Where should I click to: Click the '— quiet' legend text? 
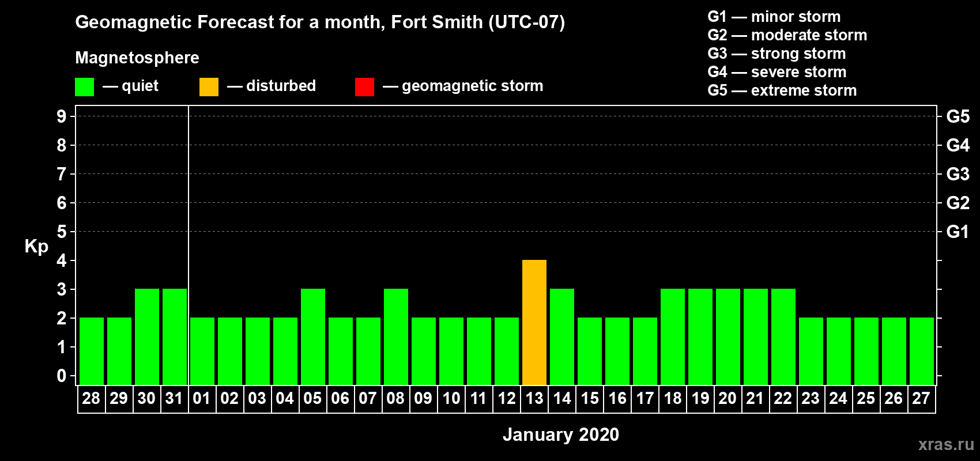point(131,86)
